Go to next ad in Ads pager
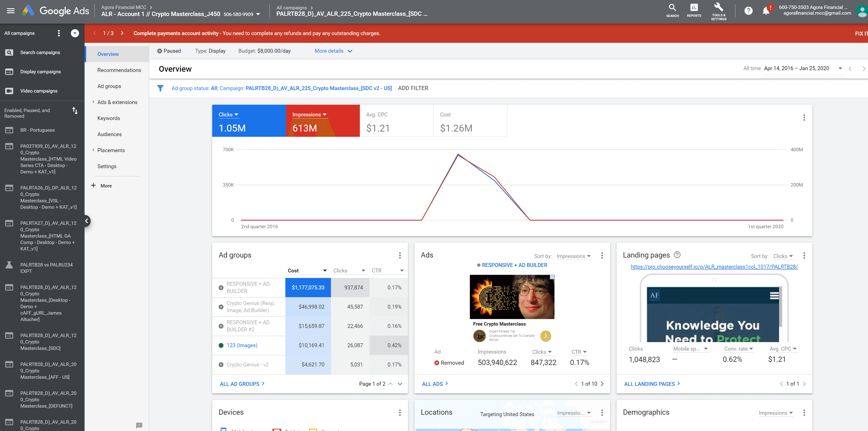Screen dimensions: 868x431 point(602,384)
